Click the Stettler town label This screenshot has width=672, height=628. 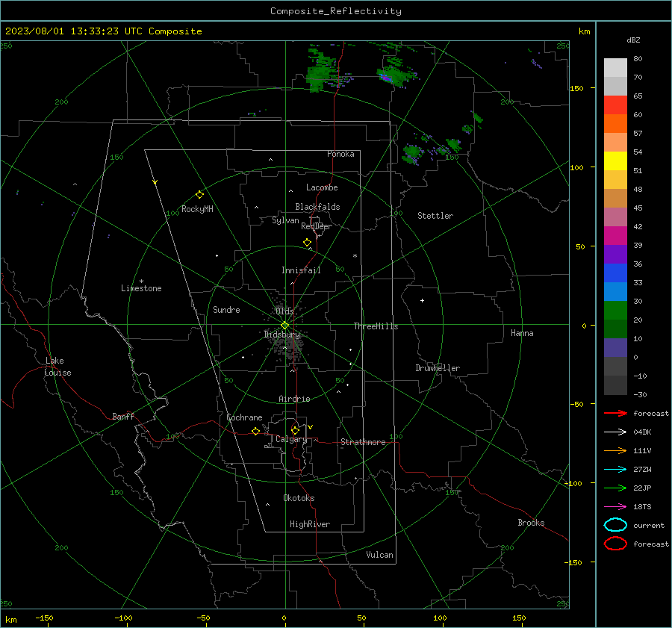point(435,216)
